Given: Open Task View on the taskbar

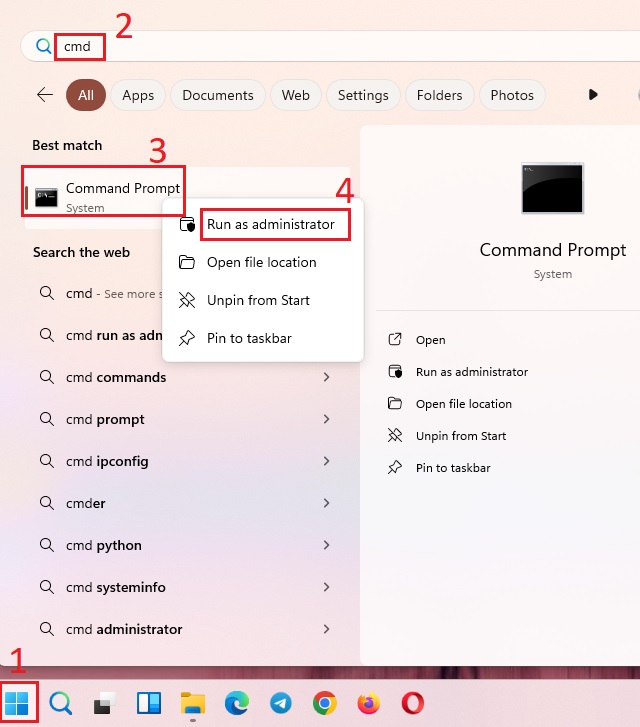Looking at the screenshot, I should 104,703.
